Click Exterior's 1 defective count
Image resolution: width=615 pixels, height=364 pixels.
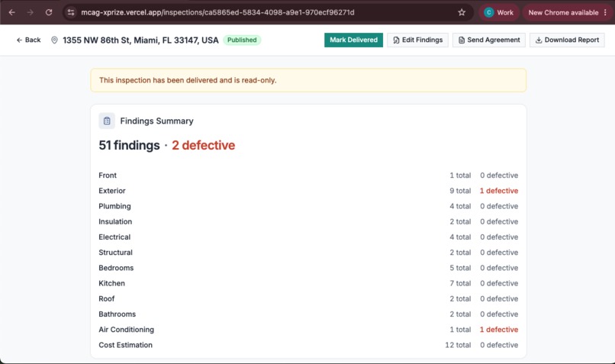[499, 191]
